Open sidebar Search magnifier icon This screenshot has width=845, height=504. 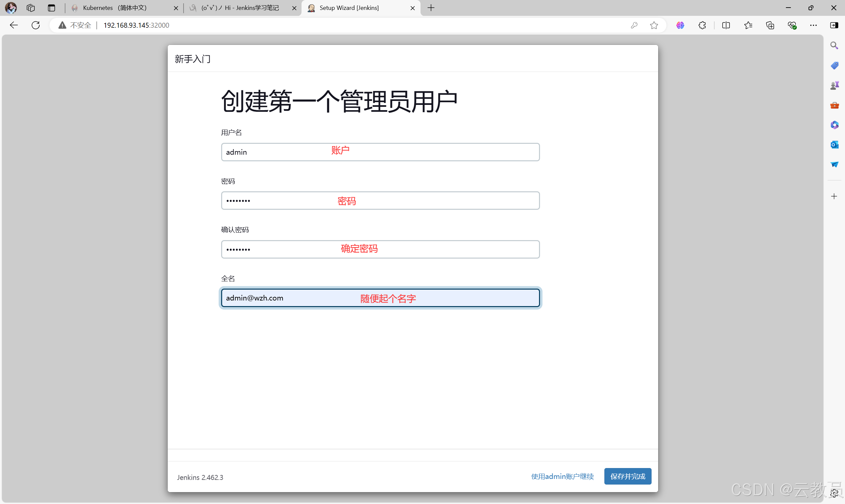tap(834, 46)
